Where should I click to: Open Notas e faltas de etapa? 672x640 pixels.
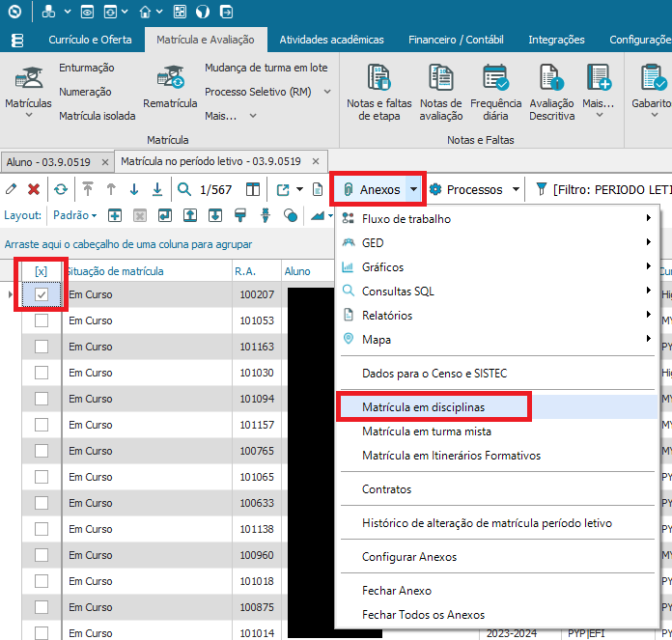[x=379, y=93]
